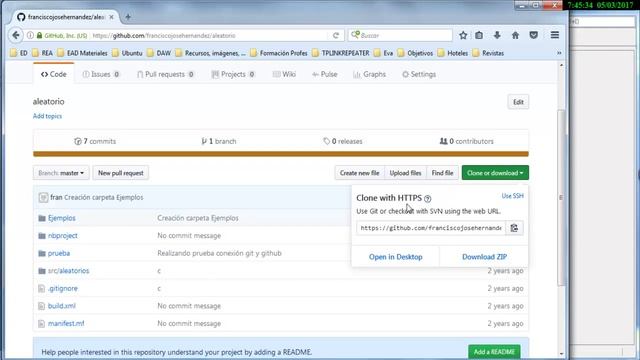640x360 pixels.
Task: Open the bookmarks library clipboard icon
Action: [479, 36]
